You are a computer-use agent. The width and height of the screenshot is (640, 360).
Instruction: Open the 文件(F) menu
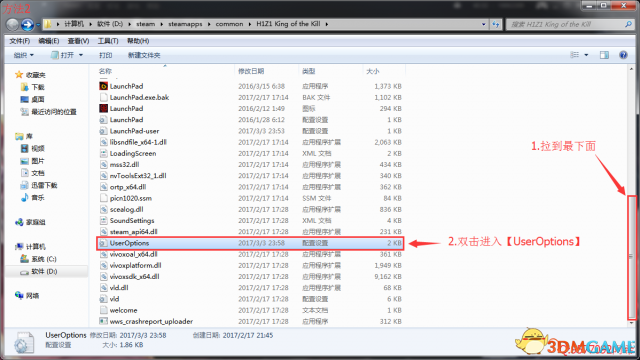(20, 41)
